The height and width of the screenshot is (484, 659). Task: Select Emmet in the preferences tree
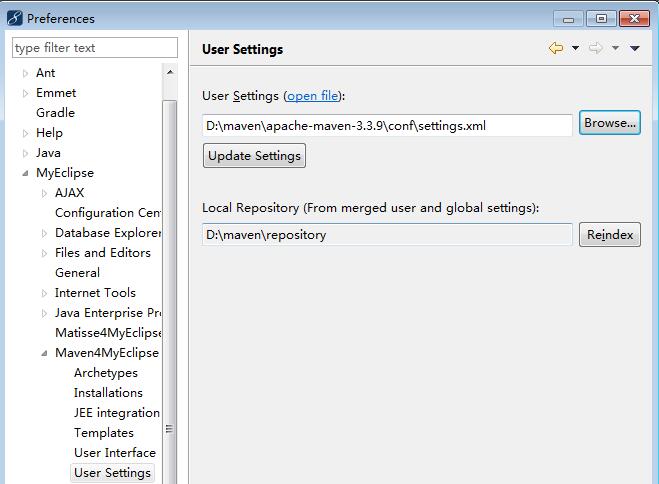pos(56,93)
